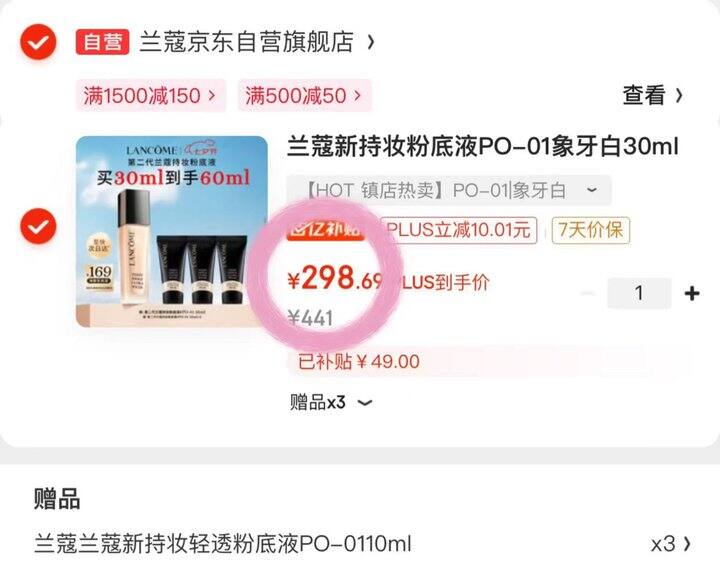Open 兰蔻京东自营旗舰店 store page

(x=257, y=42)
